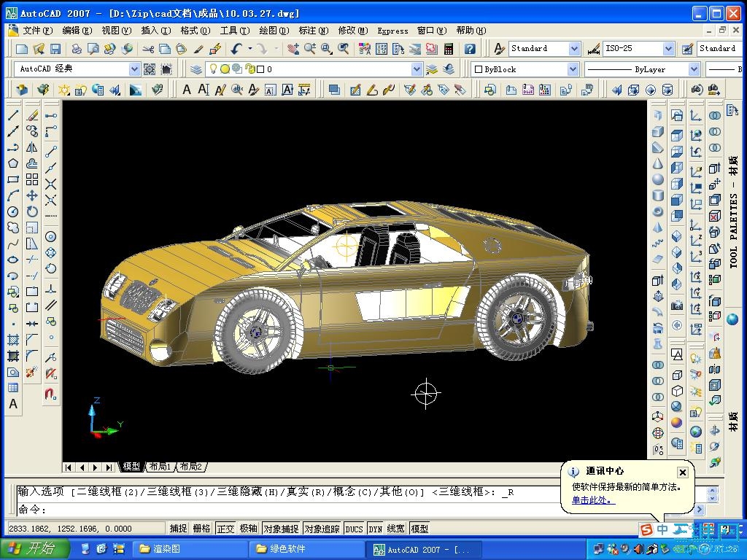Image resolution: width=747 pixels, height=560 pixels.
Task: Click the 单击此处 link in balloon
Action: 594,500
